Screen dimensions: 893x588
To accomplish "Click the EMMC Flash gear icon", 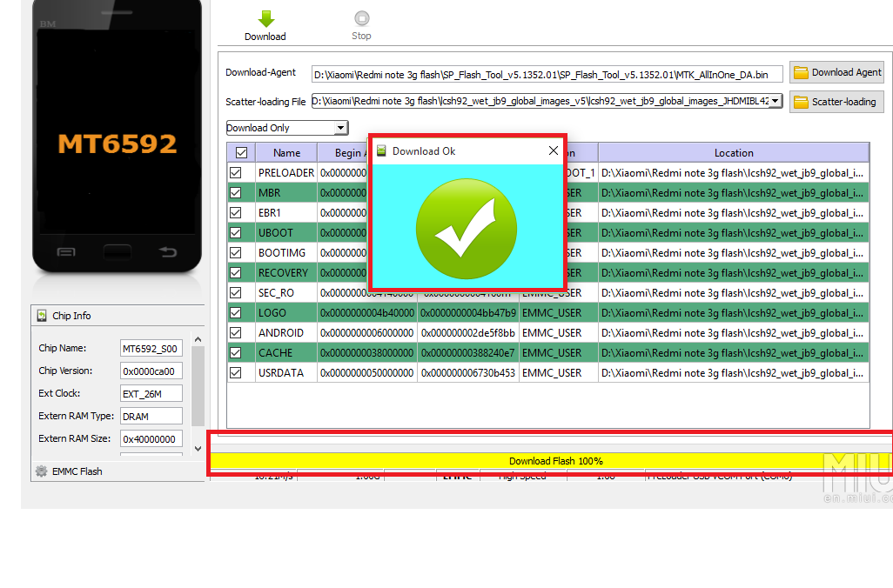I will point(41,471).
